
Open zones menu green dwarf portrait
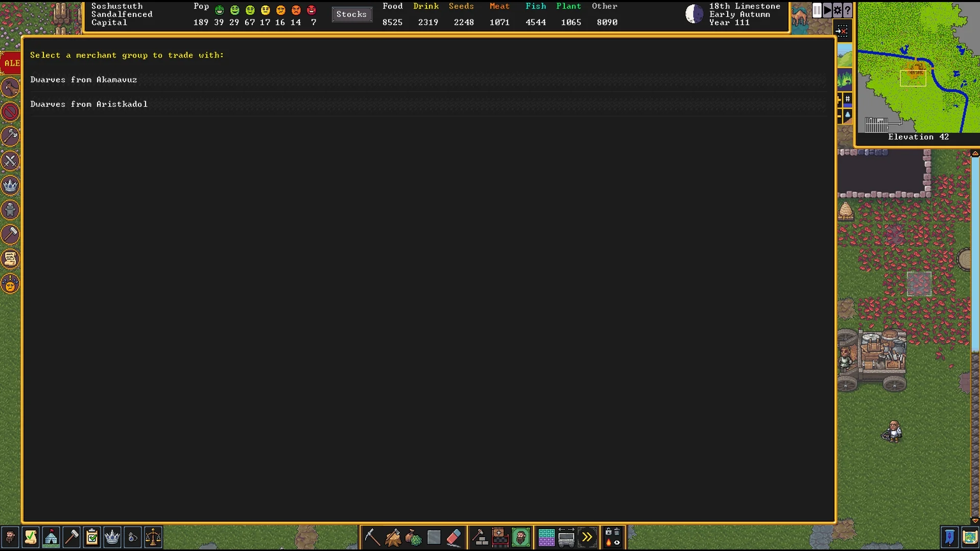(520, 537)
